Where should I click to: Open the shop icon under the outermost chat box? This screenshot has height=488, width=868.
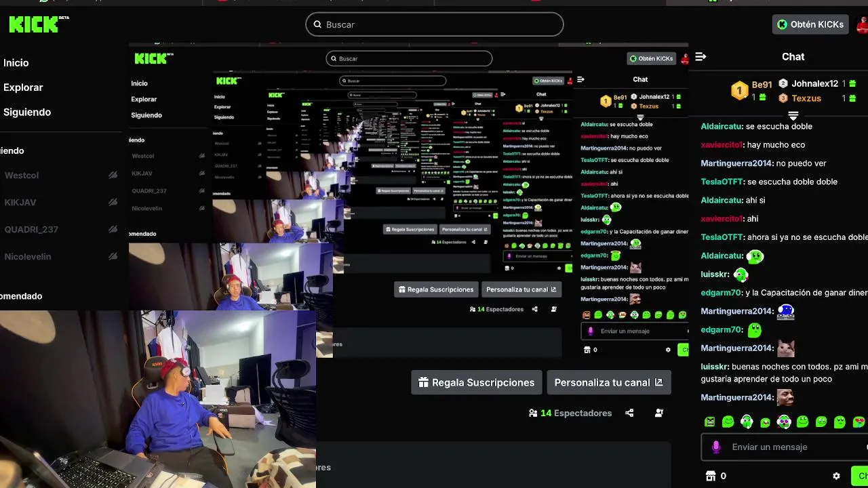click(711, 476)
